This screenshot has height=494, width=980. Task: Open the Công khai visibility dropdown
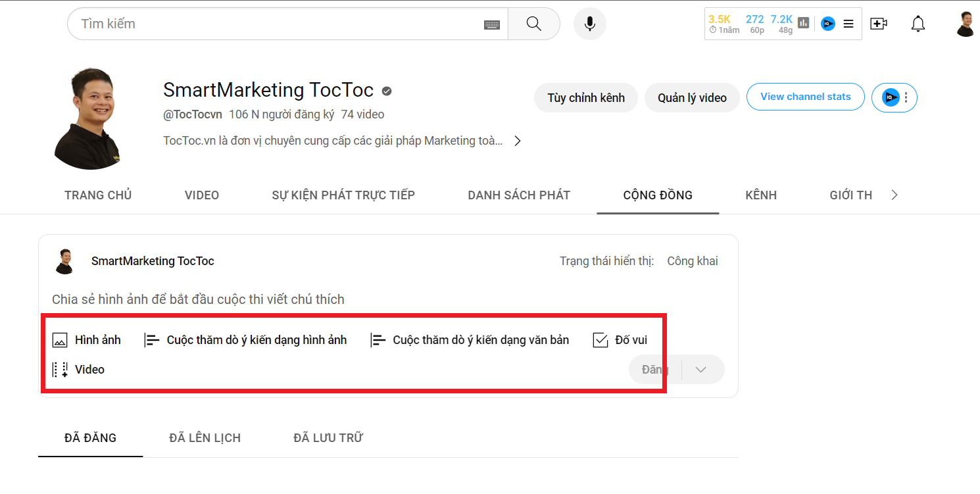pos(692,261)
